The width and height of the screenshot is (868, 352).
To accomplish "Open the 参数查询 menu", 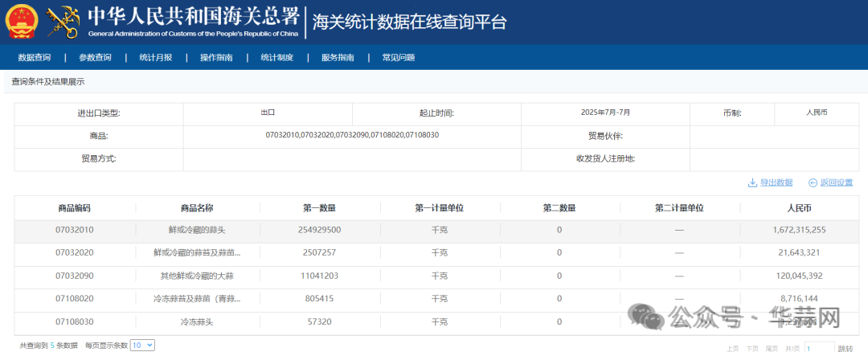I will pos(95,58).
